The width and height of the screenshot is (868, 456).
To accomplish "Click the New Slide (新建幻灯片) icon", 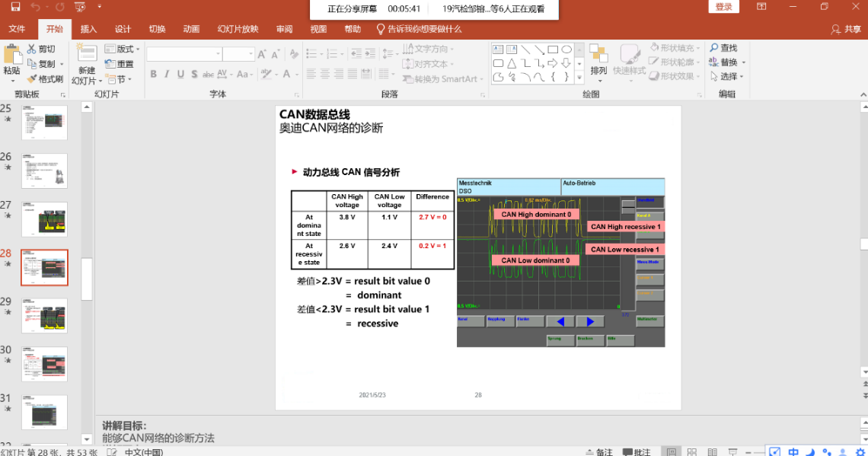I will (86, 55).
